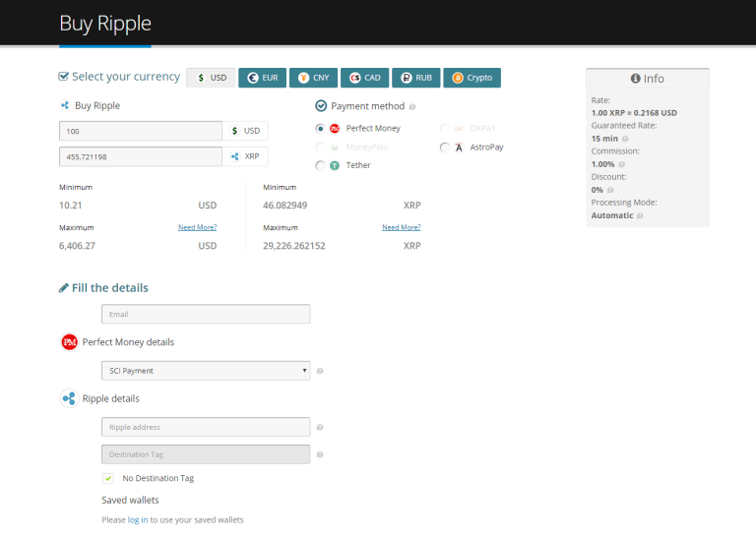Click the tooltip icon next to Commission 1.00%

[621, 164]
